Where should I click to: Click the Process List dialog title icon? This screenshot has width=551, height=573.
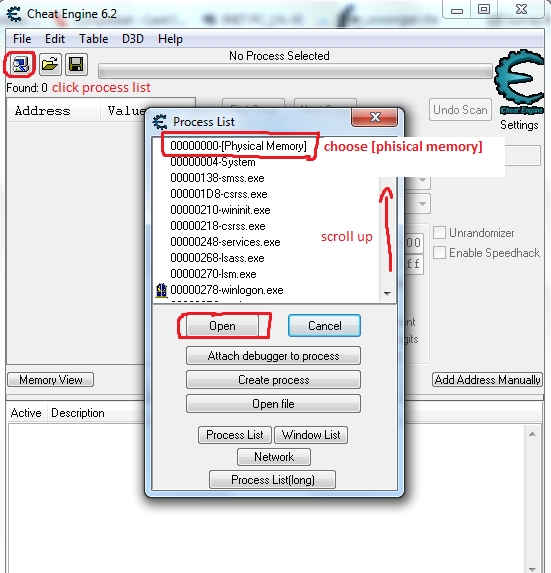pyautogui.click(x=160, y=122)
